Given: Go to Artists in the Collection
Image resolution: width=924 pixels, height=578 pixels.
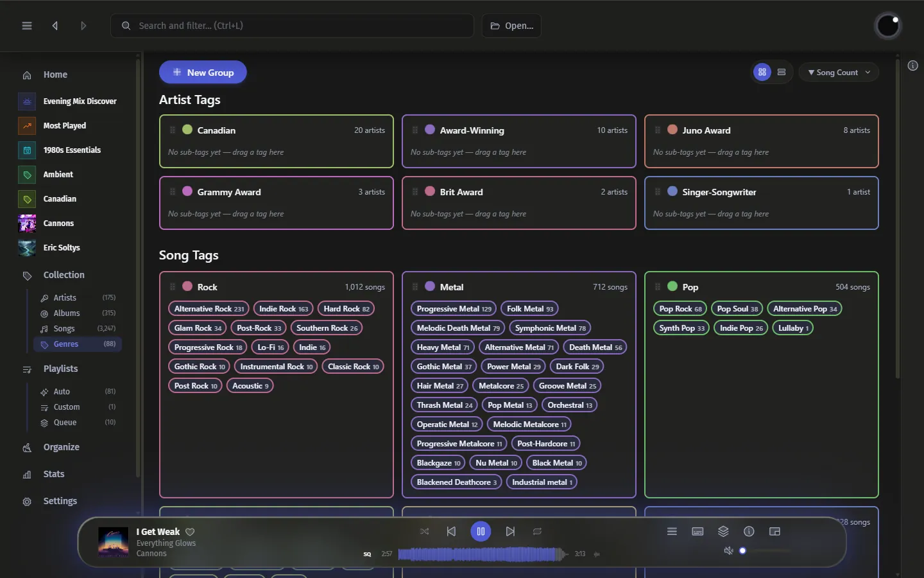Looking at the screenshot, I should coord(78,297).
